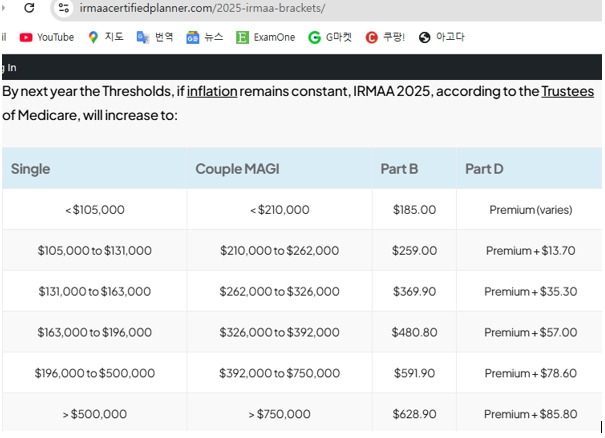605x438 pixels.
Task: Click the inflation link
Action: [211, 91]
